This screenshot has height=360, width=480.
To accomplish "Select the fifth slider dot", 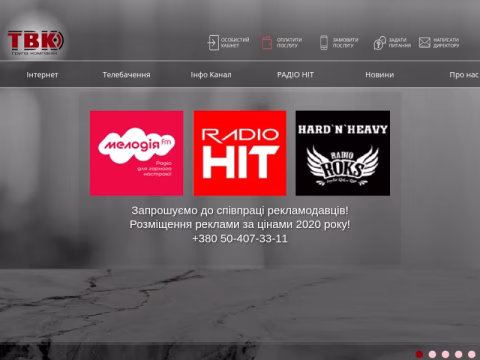I will click(x=472, y=354).
